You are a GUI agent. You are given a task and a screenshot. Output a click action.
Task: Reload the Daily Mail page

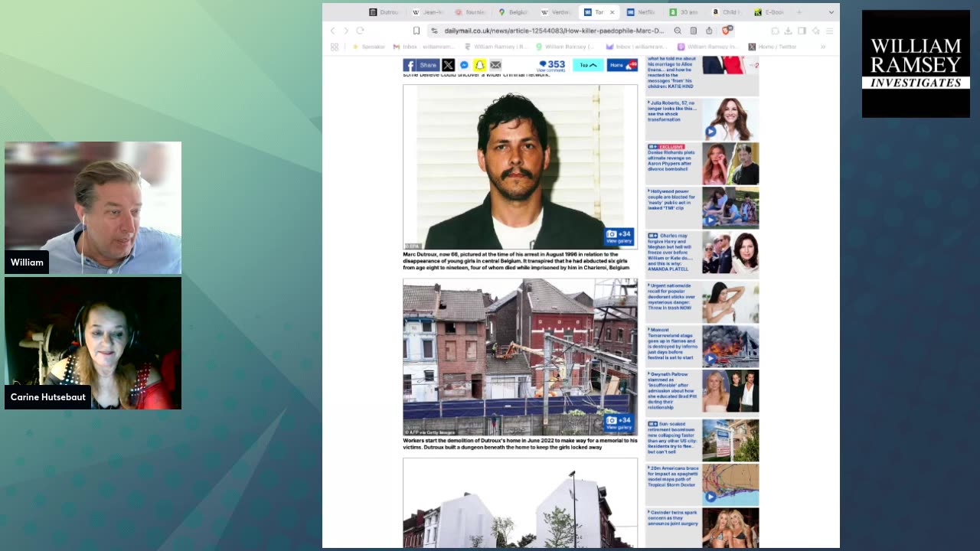360,31
